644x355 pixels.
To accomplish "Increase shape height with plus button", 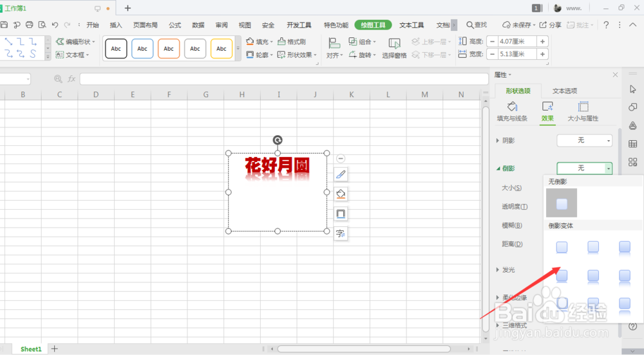I will 542,41.
